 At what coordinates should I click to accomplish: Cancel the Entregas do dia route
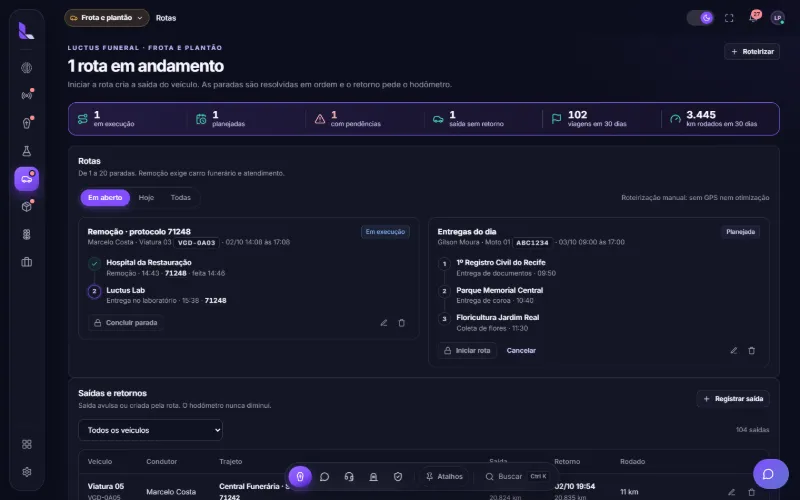[521, 351]
